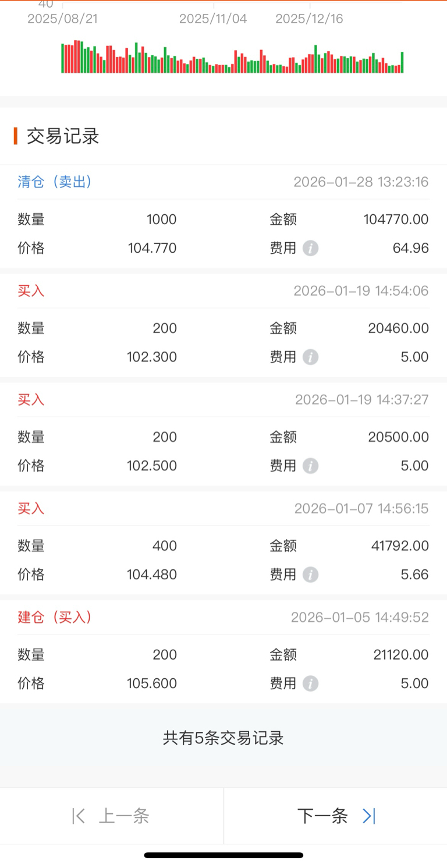Open the 清仓（卖出） transaction entry
Screen dimensions: 447x868
(x=223, y=217)
